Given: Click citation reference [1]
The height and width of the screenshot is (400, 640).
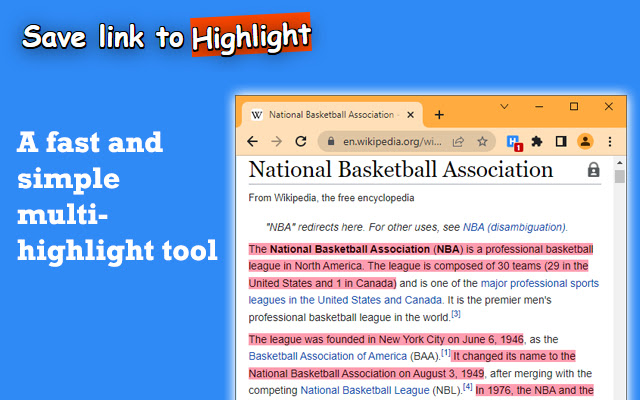Looking at the screenshot, I should pos(446,352).
